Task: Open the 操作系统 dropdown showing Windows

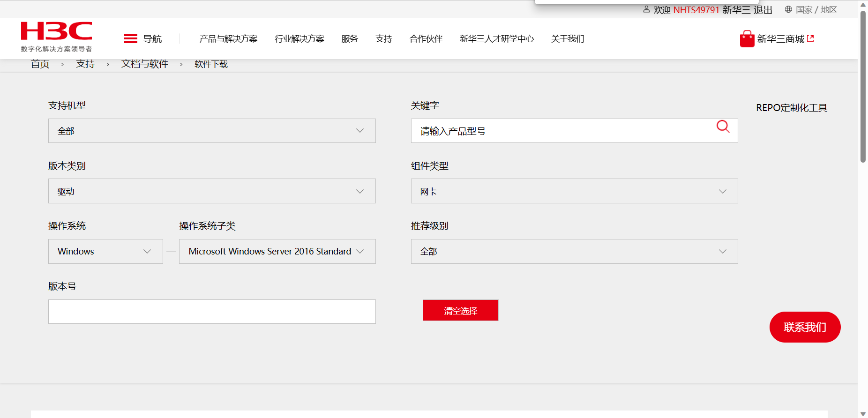Action: click(105, 252)
